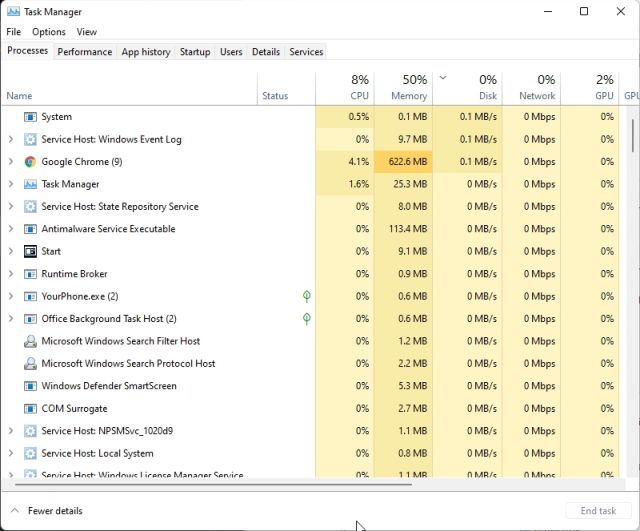Click the Service Host: Local System gear icon
640x531 pixels.
30,453
